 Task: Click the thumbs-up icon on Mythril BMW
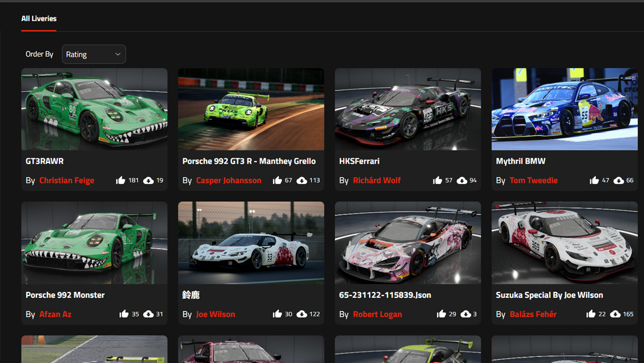coord(595,180)
